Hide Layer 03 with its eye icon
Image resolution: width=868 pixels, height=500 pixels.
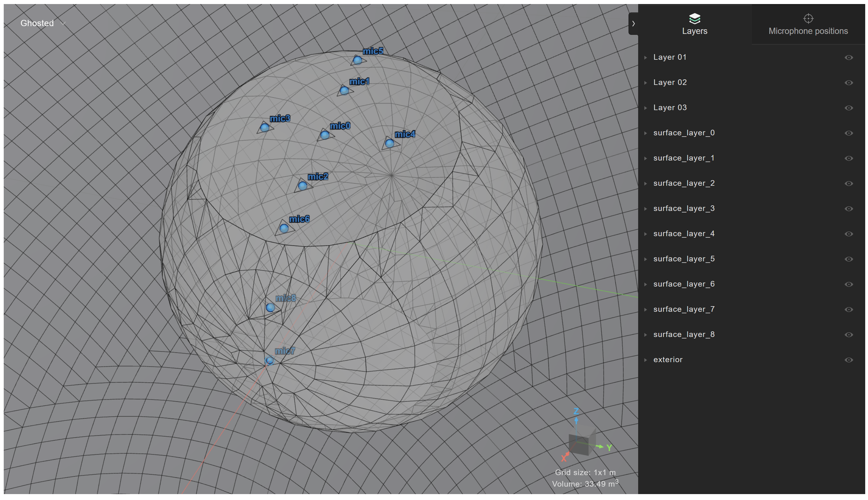click(x=849, y=108)
